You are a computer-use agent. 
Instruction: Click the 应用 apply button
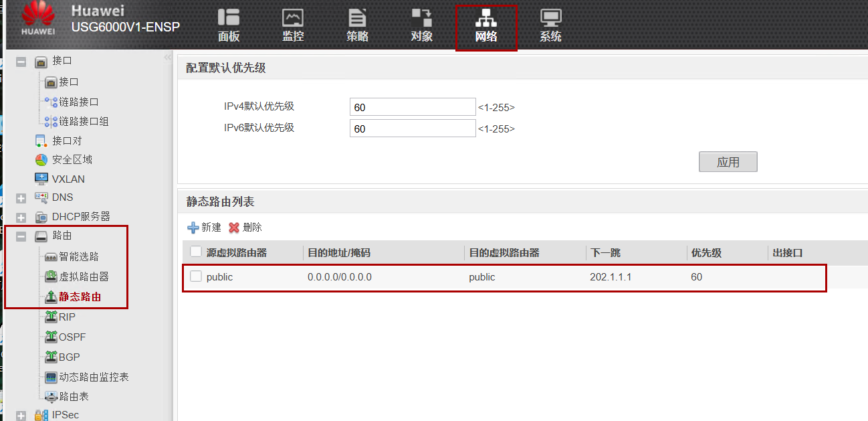click(x=728, y=162)
